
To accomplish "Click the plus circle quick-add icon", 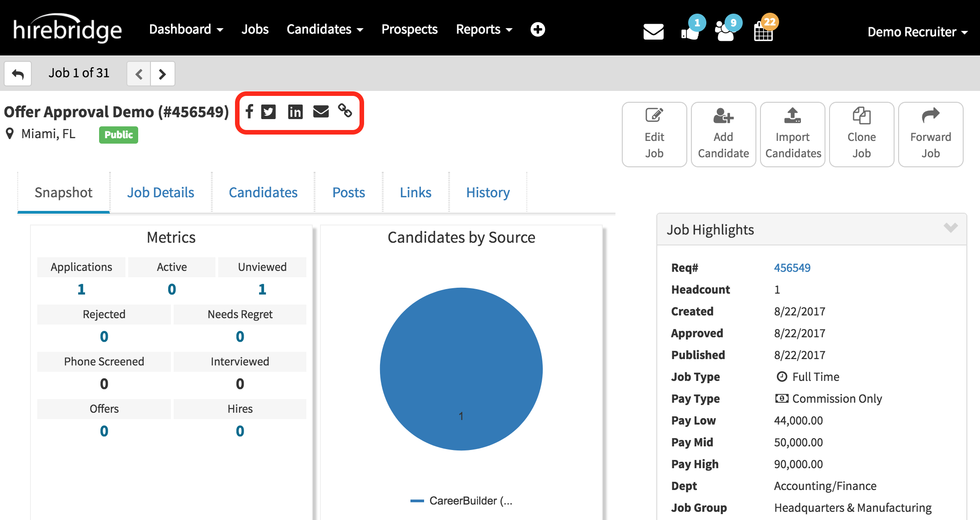I will point(538,30).
